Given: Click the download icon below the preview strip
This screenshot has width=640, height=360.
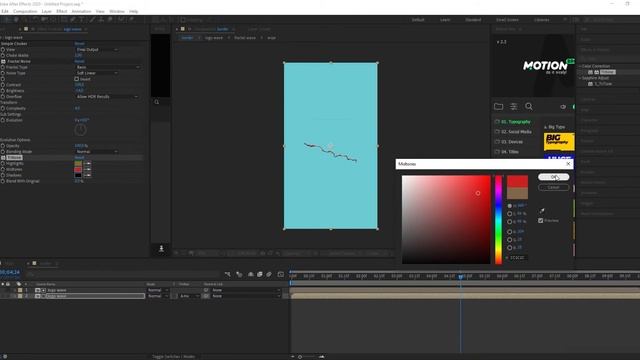Looking at the screenshot, I should (x=161, y=249).
